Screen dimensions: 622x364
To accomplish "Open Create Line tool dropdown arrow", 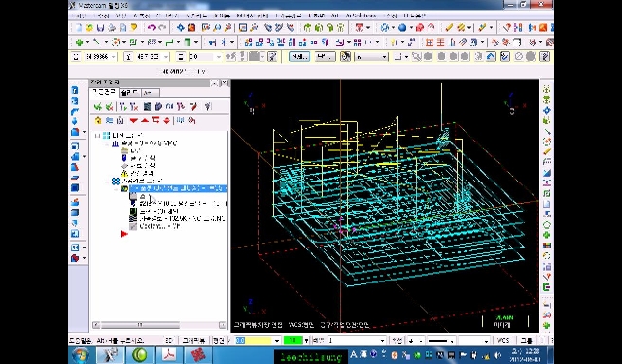I will (x=106, y=42).
